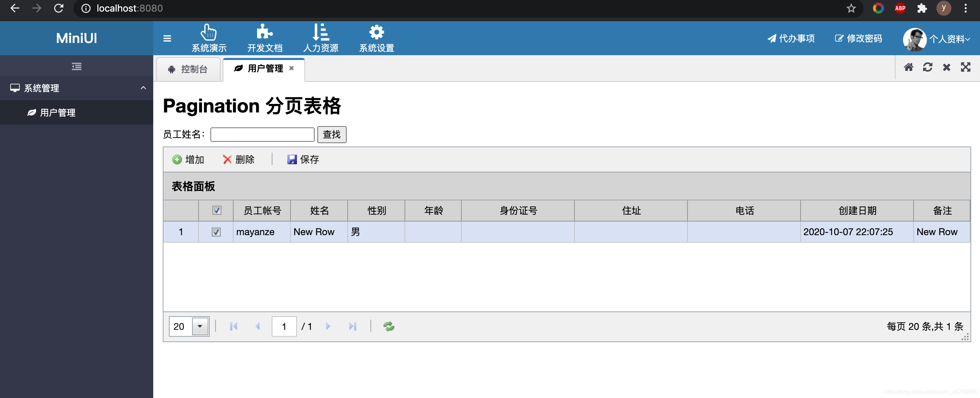Collapse sidebar with the indent icon

tap(77, 67)
